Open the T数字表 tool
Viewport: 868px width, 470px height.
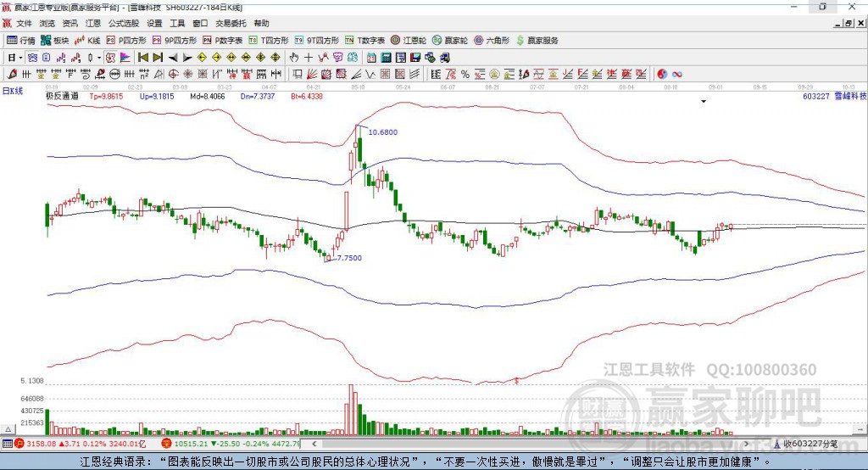point(364,41)
